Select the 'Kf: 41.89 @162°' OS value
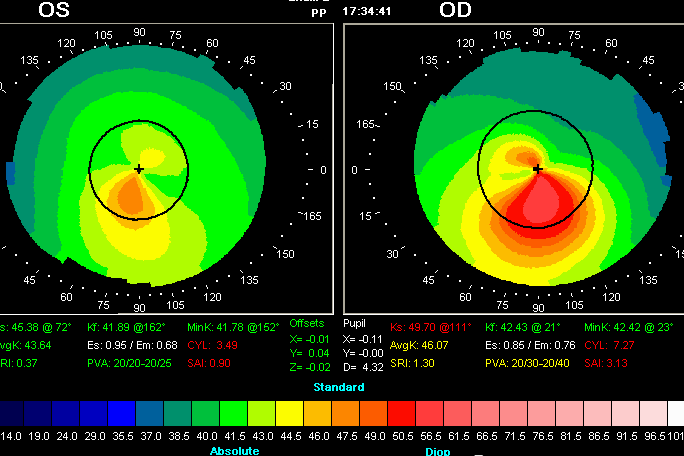This screenshot has width=684, height=456. coord(127,327)
